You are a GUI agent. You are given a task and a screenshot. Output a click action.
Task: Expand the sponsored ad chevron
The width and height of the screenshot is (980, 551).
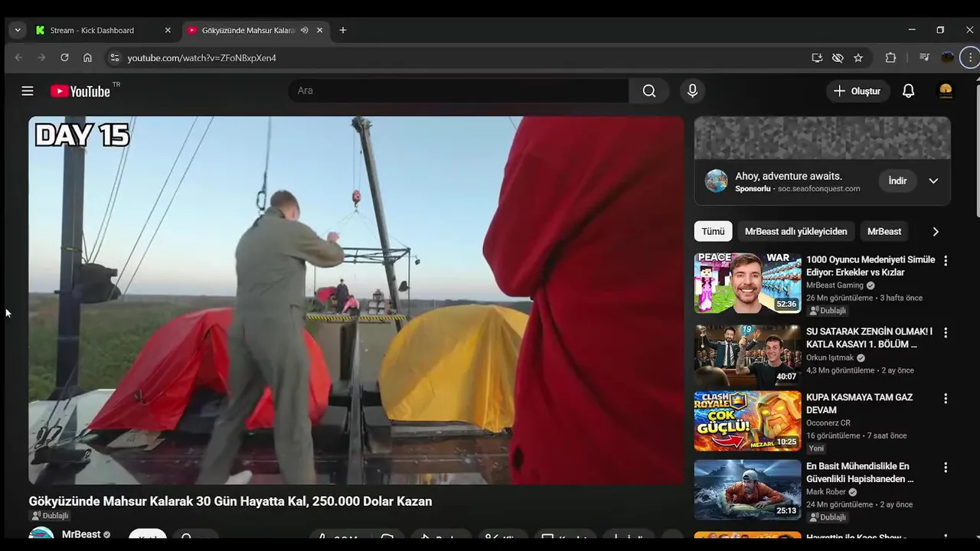click(x=933, y=181)
